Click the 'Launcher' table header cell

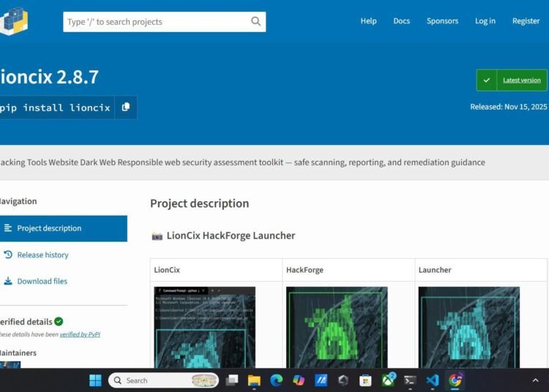pos(481,270)
